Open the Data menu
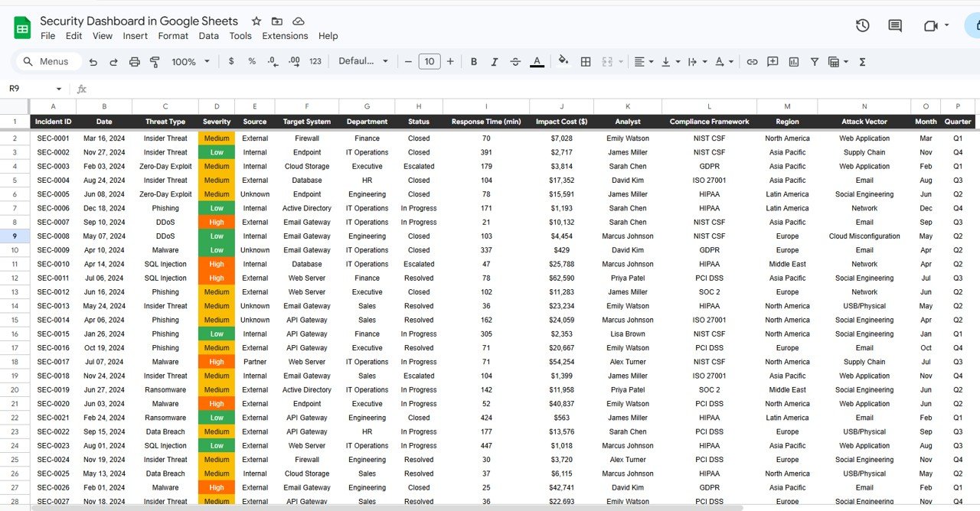980x511 pixels. [x=208, y=35]
